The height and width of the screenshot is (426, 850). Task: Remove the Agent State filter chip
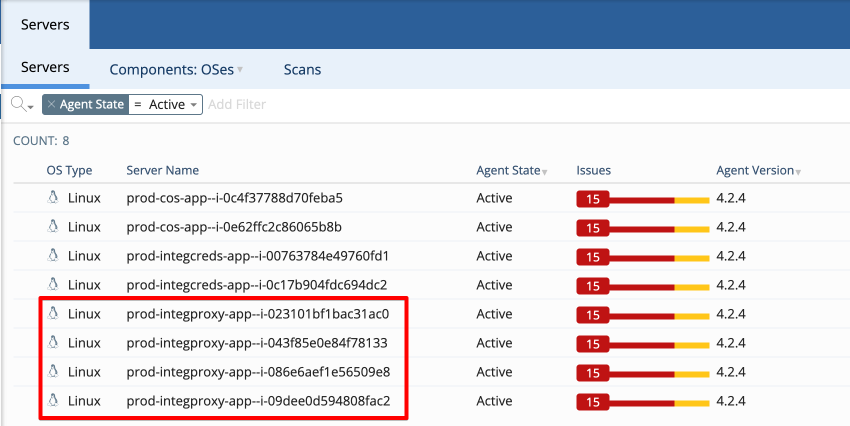pyautogui.click(x=51, y=105)
